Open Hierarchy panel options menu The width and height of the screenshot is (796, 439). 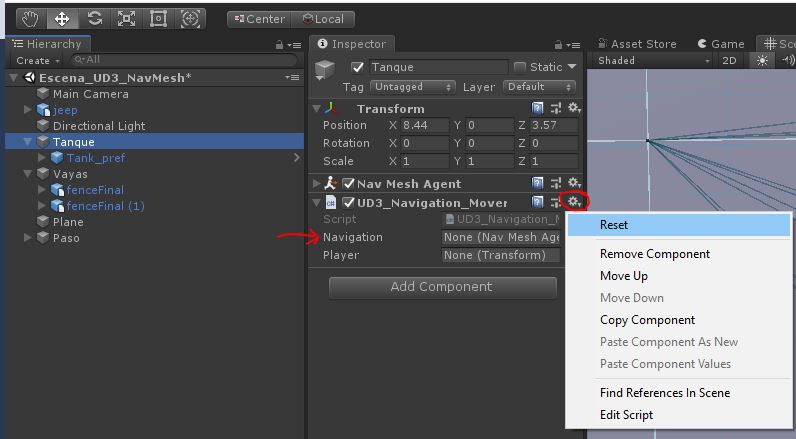pyautogui.click(x=294, y=45)
